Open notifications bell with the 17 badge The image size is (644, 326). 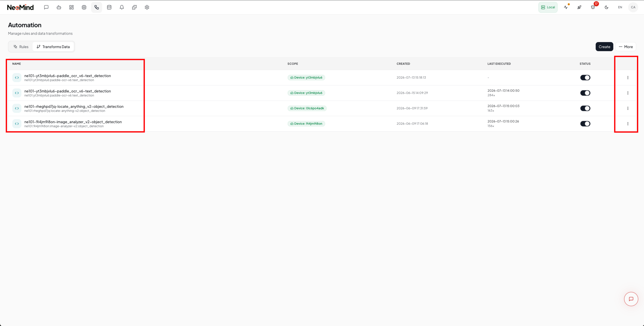pyautogui.click(x=593, y=7)
